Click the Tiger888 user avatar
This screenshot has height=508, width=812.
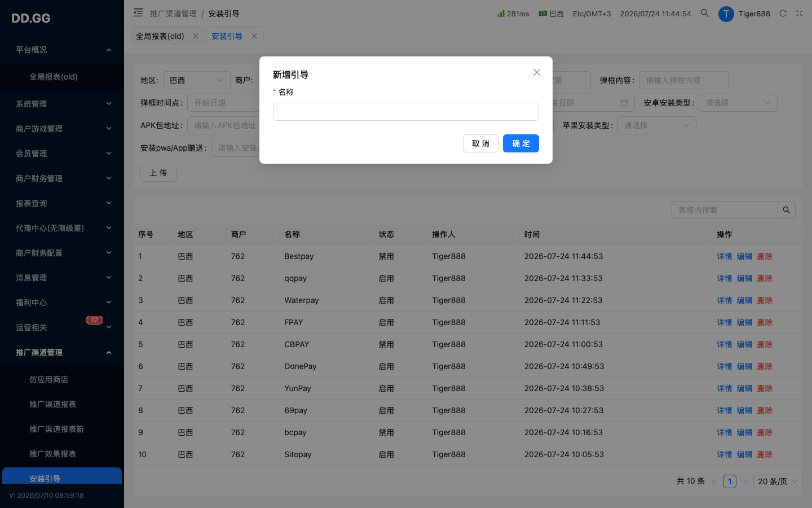click(x=726, y=14)
